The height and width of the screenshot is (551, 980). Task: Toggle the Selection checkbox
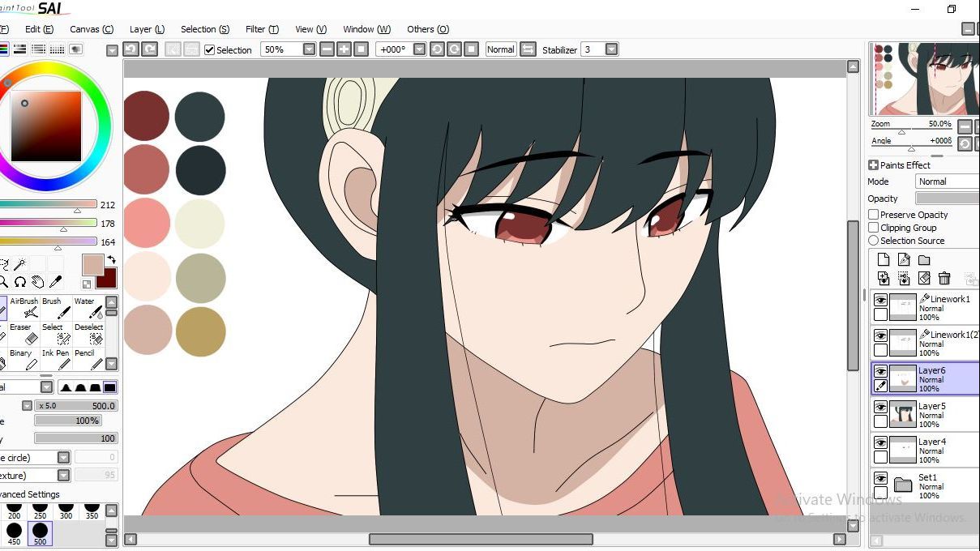210,50
